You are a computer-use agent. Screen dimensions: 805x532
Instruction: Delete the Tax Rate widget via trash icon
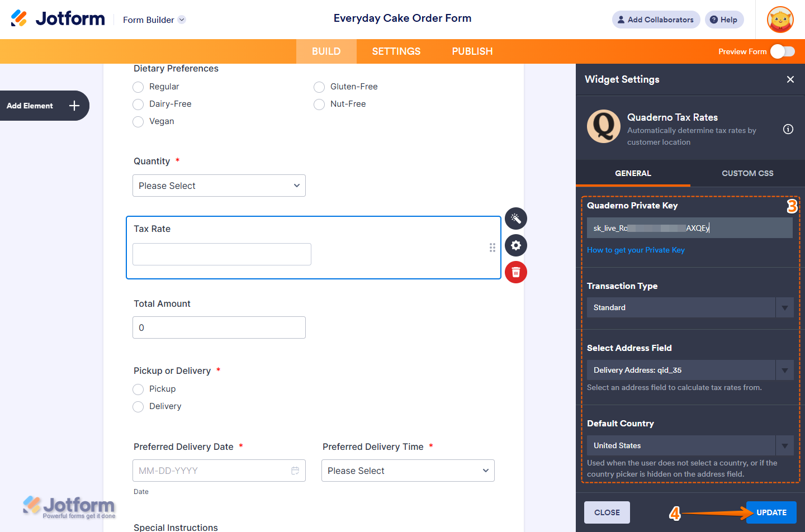(515, 272)
